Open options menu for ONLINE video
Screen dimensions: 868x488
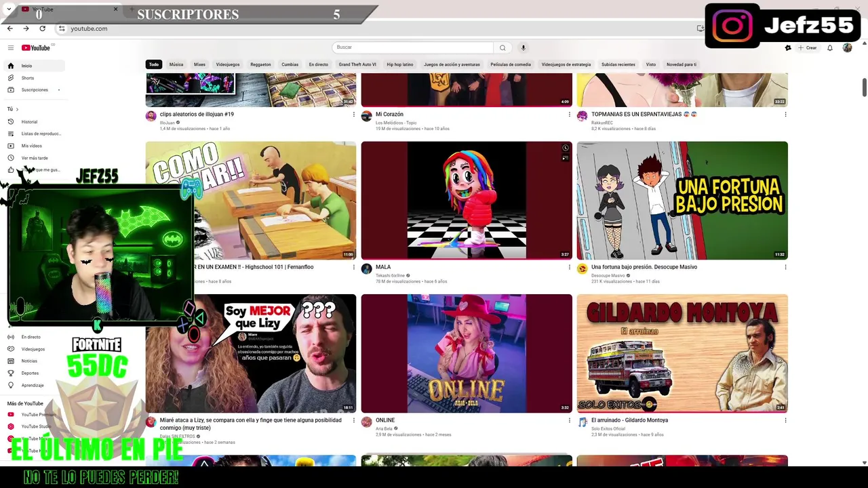[569, 420]
